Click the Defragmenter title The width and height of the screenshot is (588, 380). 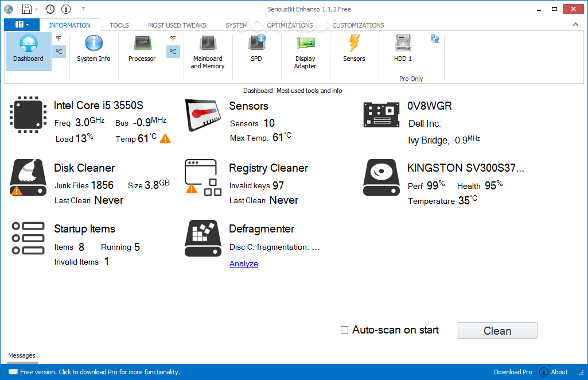[x=262, y=229]
